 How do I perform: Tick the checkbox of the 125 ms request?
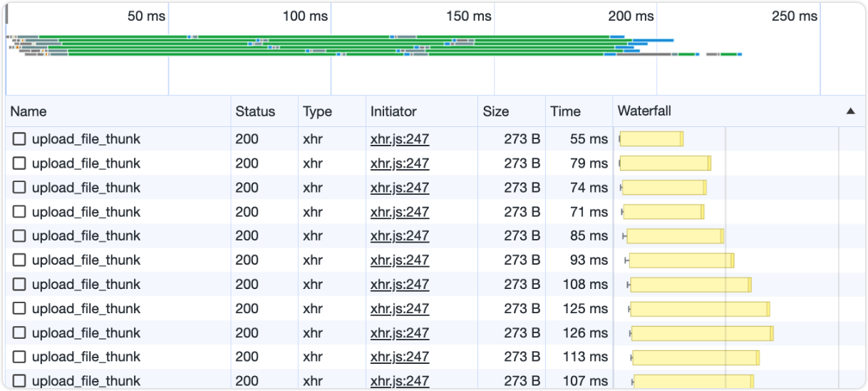[x=19, y=308]
